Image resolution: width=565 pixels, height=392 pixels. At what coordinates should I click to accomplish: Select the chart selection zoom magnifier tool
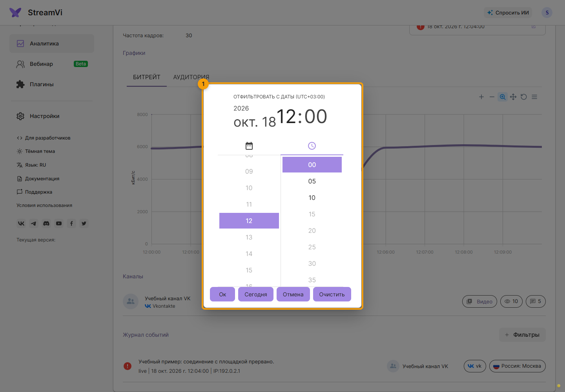503,97
